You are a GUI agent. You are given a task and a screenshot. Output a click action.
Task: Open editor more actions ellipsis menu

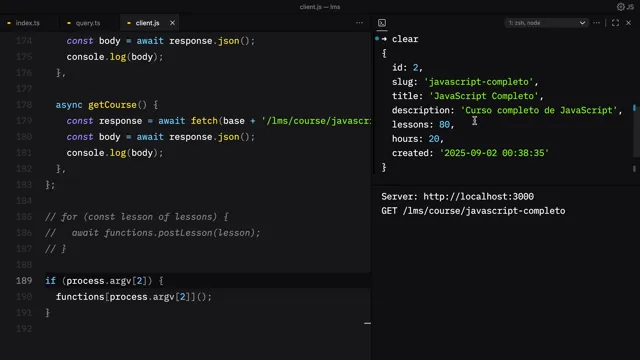[359, 23]
